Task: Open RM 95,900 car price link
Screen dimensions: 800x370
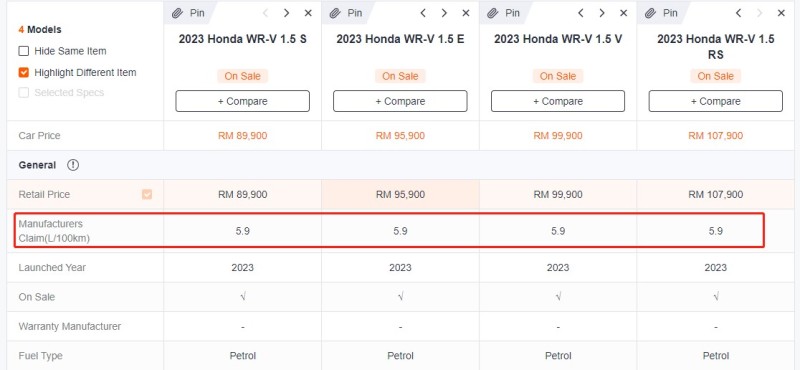Action: 400,136
